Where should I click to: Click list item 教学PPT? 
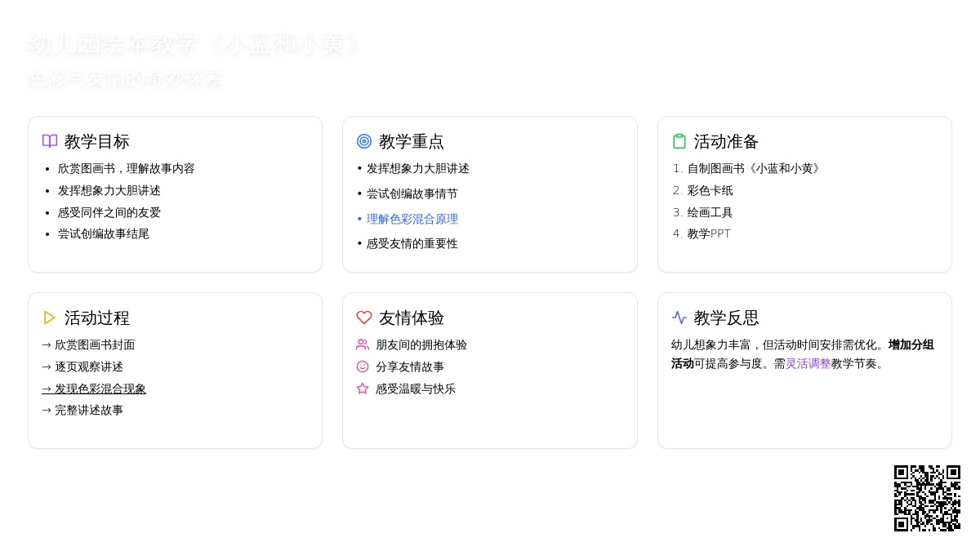click(709, 233)
